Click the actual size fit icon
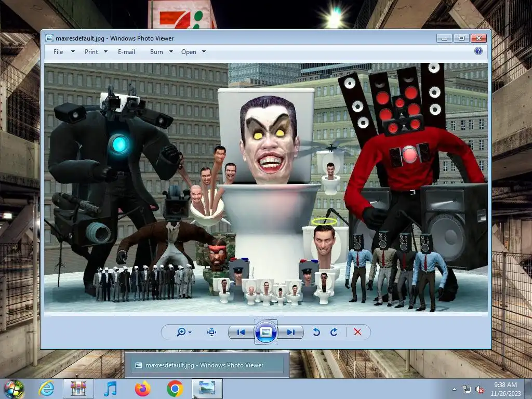This screenshot has height=399, width=532. click(x=212, y=332)
